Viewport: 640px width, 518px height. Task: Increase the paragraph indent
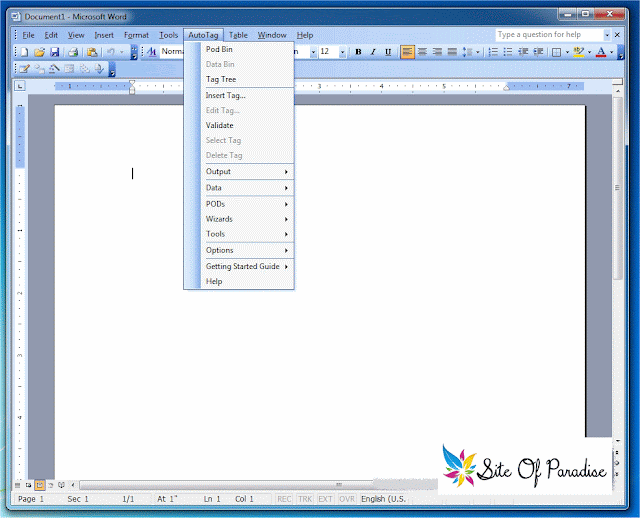(538, 52)
